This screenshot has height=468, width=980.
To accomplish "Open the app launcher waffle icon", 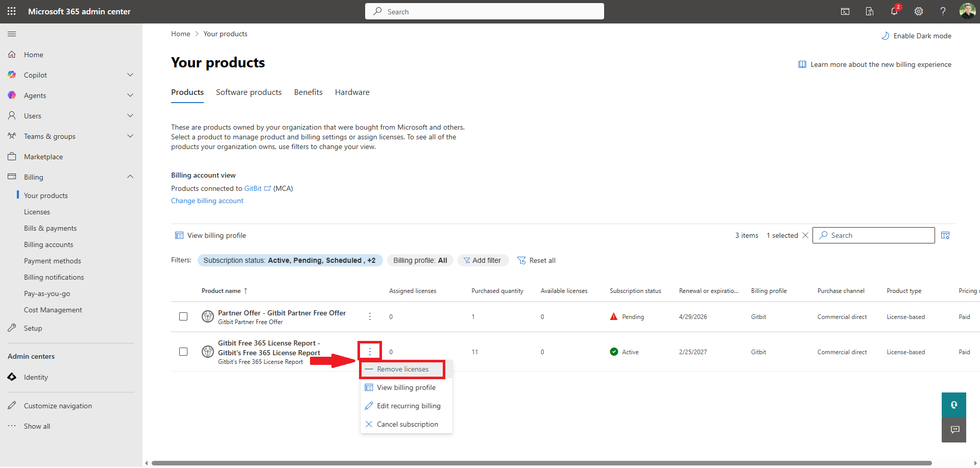I will (x=12, y=11).
